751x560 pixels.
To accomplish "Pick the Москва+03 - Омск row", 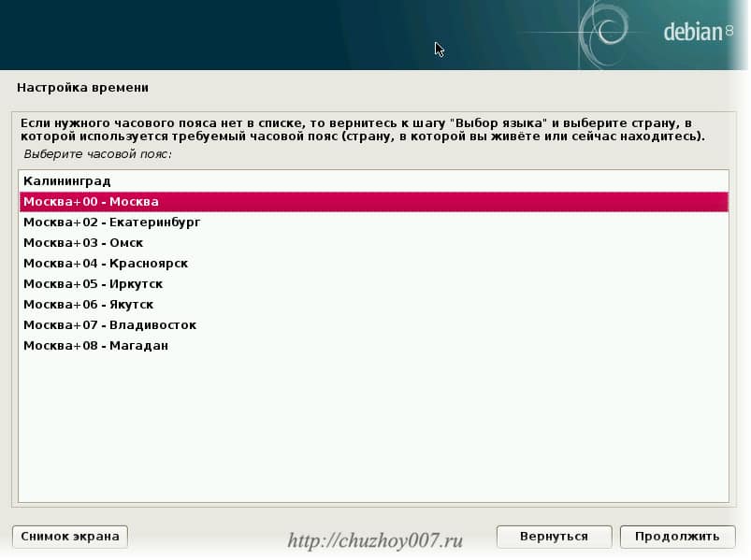I will click(x=373, y=243).
